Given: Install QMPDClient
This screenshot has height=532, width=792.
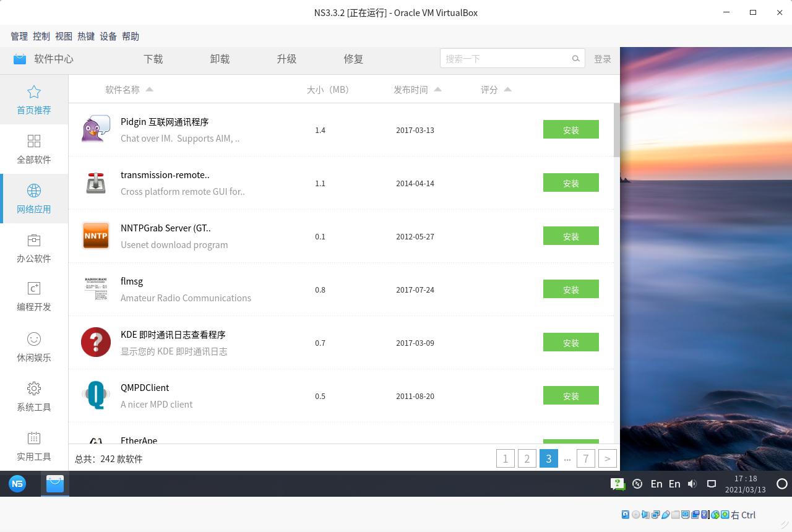Looking at the screenshot, I should 571,395.
